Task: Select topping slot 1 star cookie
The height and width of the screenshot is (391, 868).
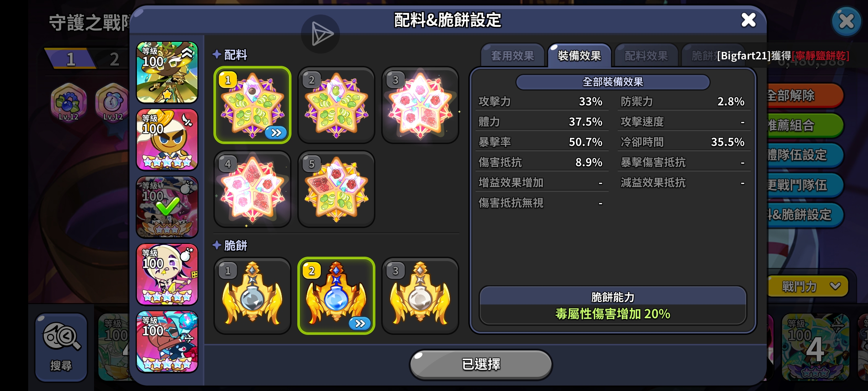Action: click(x=252, y=105)
